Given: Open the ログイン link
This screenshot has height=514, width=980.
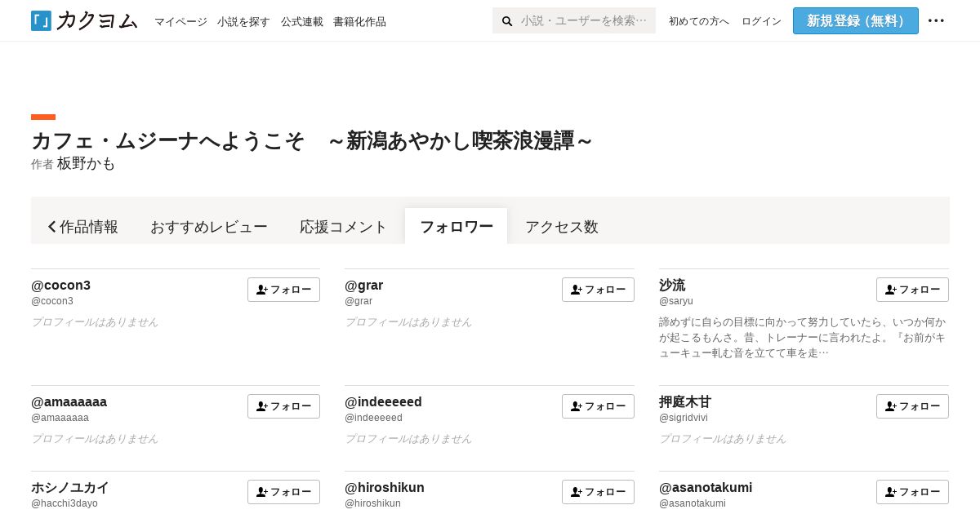Looking at the screenshot, I should click(x=761, y=21).
